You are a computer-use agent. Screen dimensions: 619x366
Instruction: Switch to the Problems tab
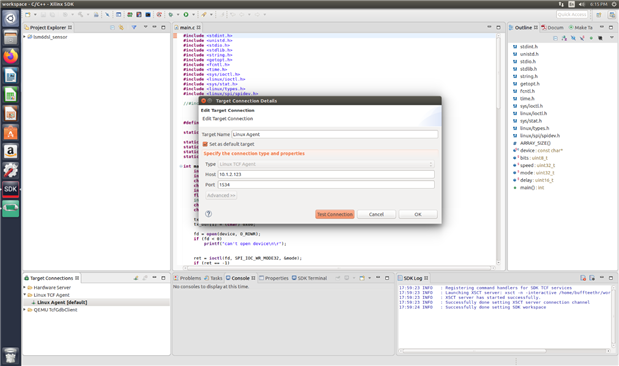(x=188, y=278)
